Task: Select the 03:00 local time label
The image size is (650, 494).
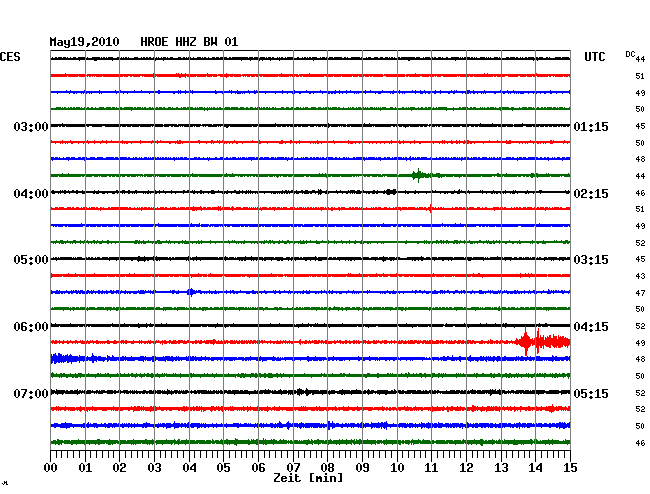Action: [x=31, y=126]
